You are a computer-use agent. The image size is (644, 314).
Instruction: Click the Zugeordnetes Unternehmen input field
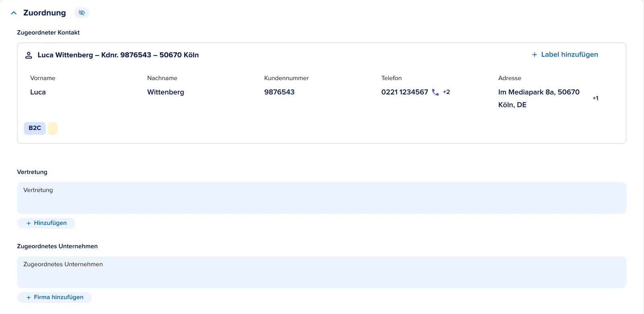pyautogui.click(x=322, y=272)
